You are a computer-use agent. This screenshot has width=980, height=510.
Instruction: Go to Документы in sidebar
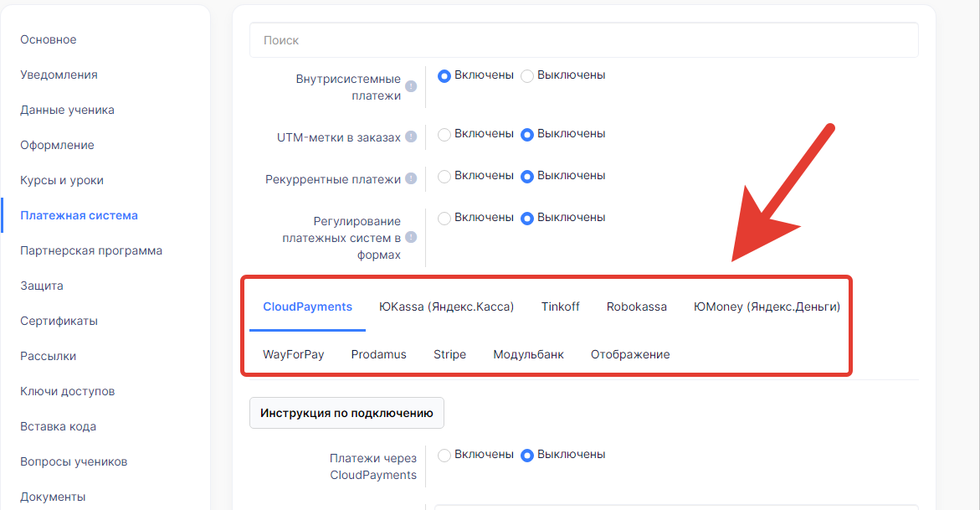[x=53, y=497]
